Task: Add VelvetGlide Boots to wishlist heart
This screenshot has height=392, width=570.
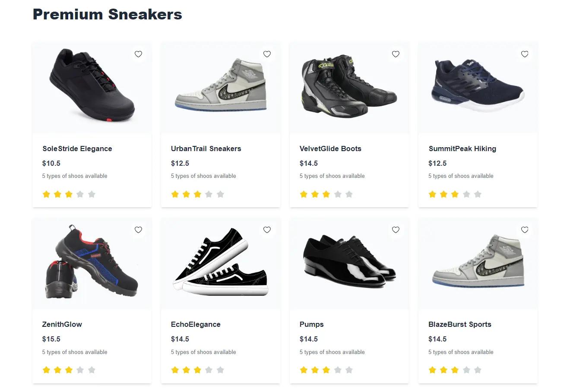Action: pyautogui.click(x=396, y=54)
